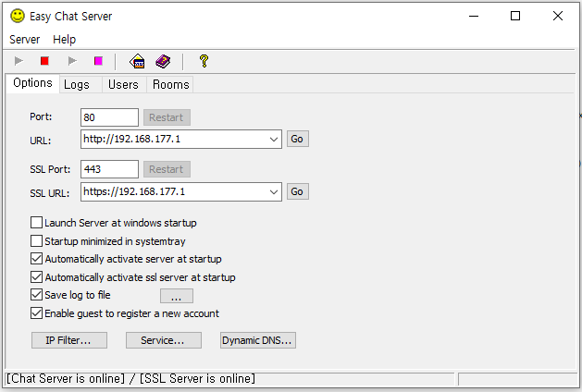Click Restart button next to SSL Port

point(167,169)
